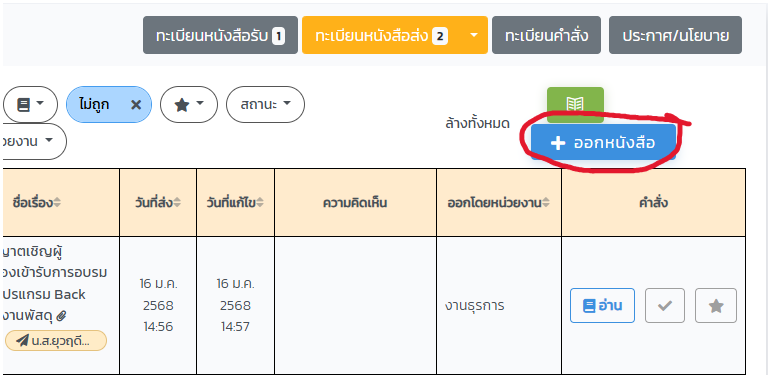Click the plus ออกหนังสือ button
Image resolution: width=771 pixels, height=378 pixels.
coord(603,143)
